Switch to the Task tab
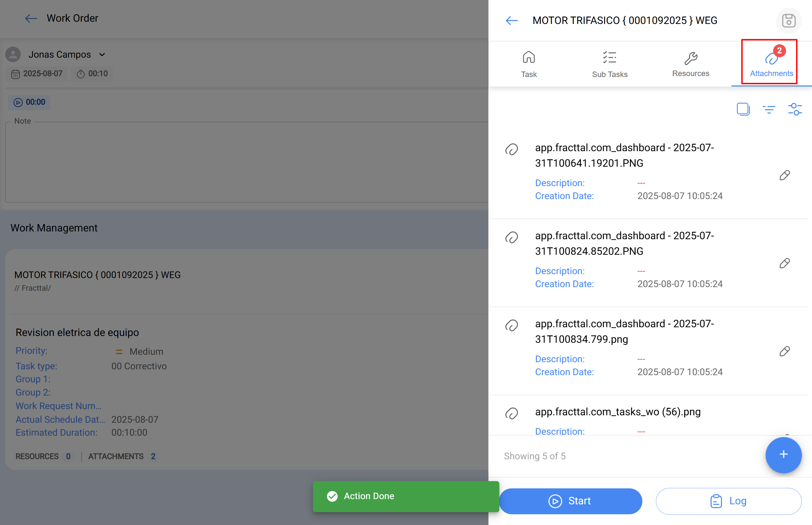812x525 pixels. [x=528, y=63]
